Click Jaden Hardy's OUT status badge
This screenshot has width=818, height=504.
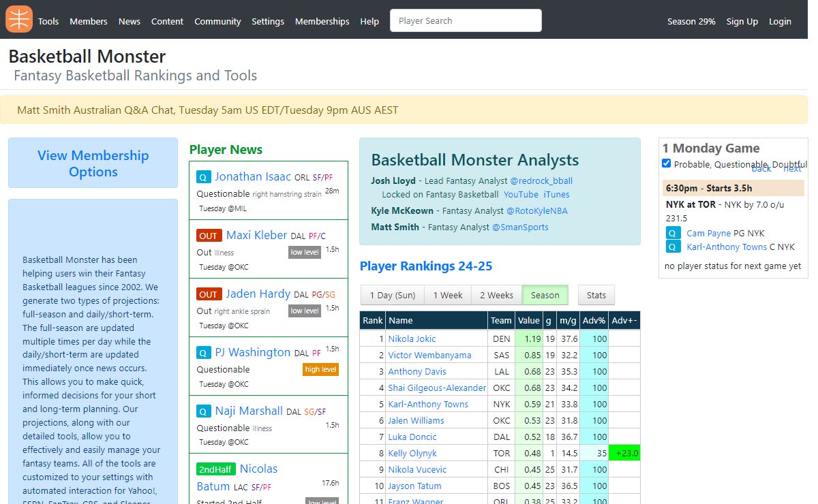[208, 294]
